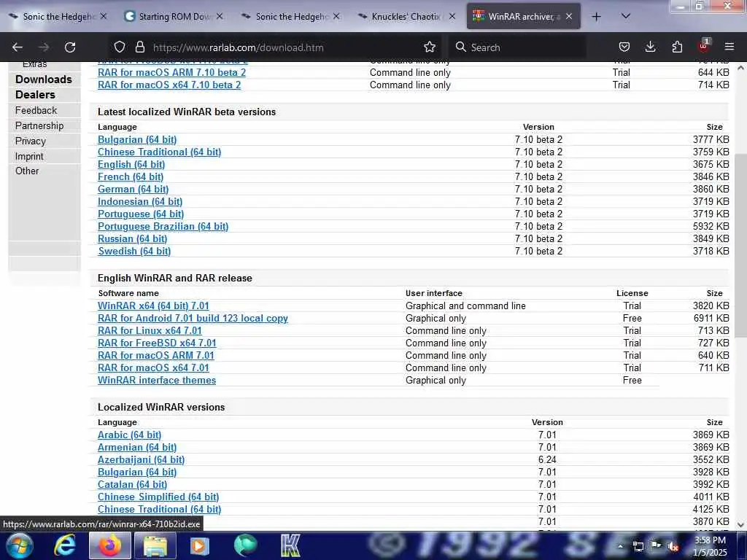Viewport: 747px width, 560px height.
Task: Download Arabic (64 bit) localized version
Action: tap(130, 435)
